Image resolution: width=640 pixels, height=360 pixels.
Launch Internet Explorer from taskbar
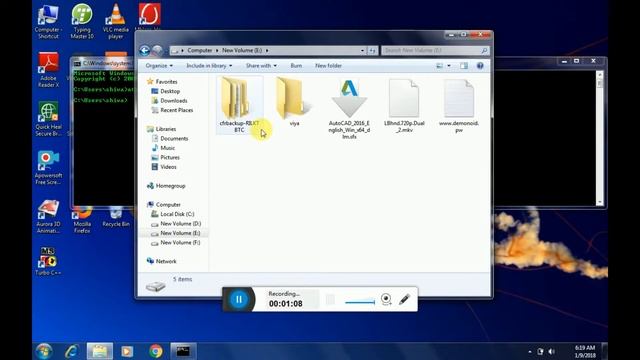(x=72, y=351)
